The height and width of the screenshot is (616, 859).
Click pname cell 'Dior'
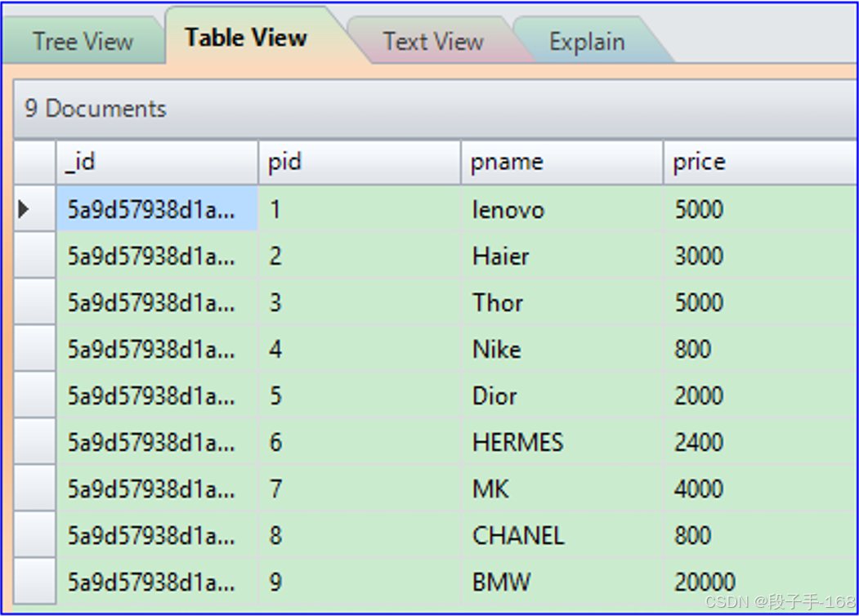pos(562,395)
